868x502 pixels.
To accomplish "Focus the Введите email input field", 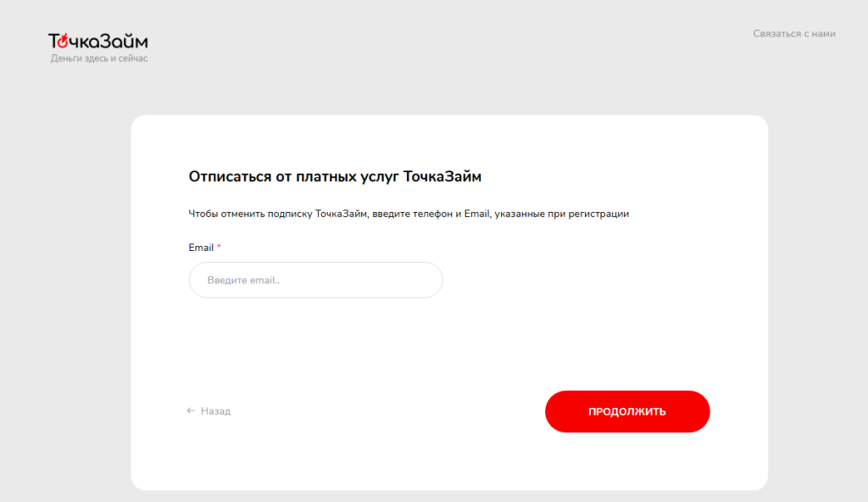I will pyautogui.click(x=315, y=280).
